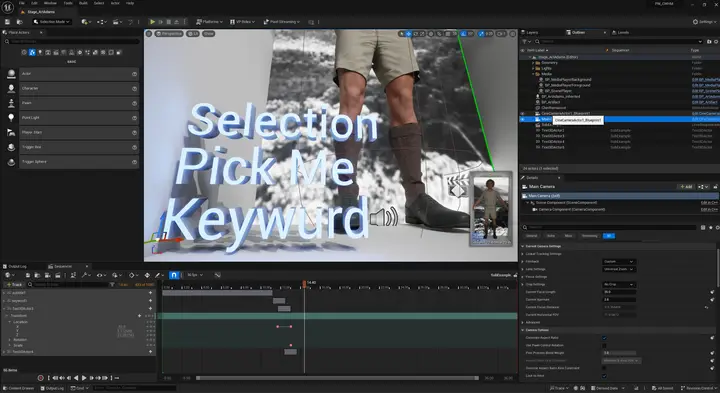The height and width of the screenshot is (393, 720).
Task: Open the Platforms dropdown
Action: click(x=209, y=22)
